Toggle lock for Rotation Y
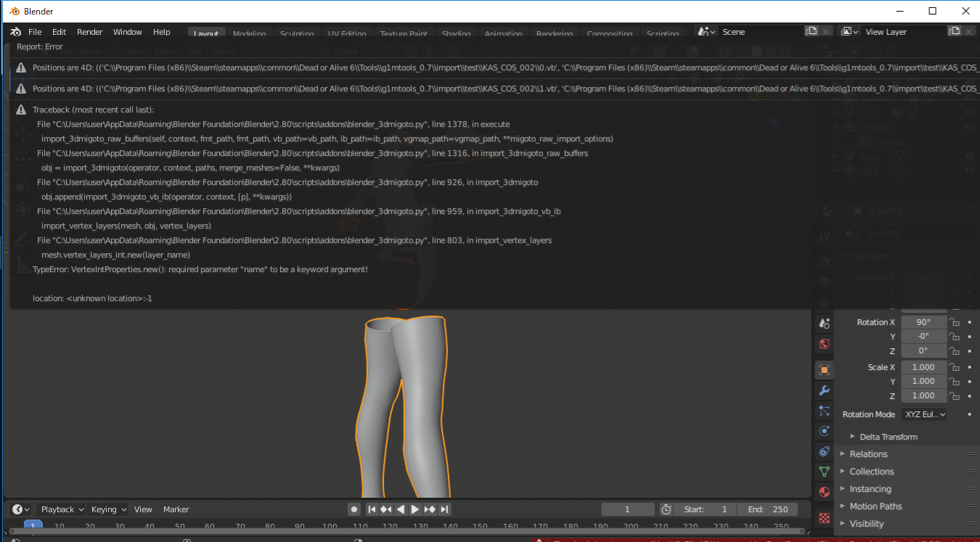980x542 pixels. (x=955, y=337)
